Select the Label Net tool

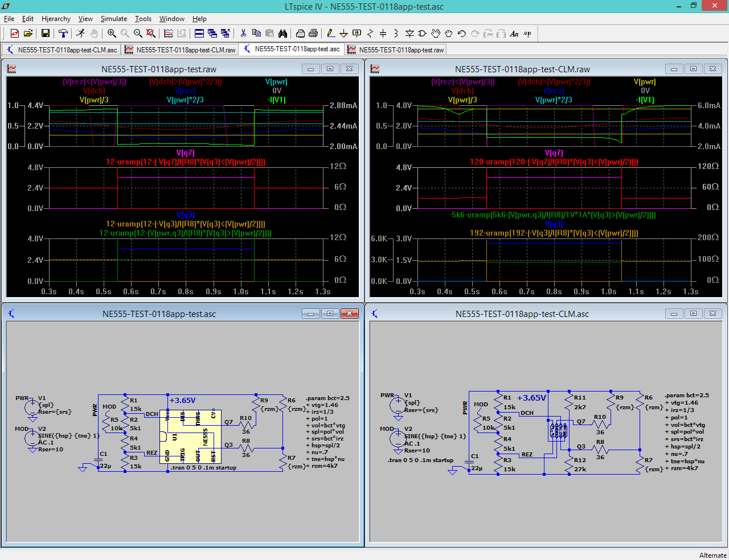[357, 34]
